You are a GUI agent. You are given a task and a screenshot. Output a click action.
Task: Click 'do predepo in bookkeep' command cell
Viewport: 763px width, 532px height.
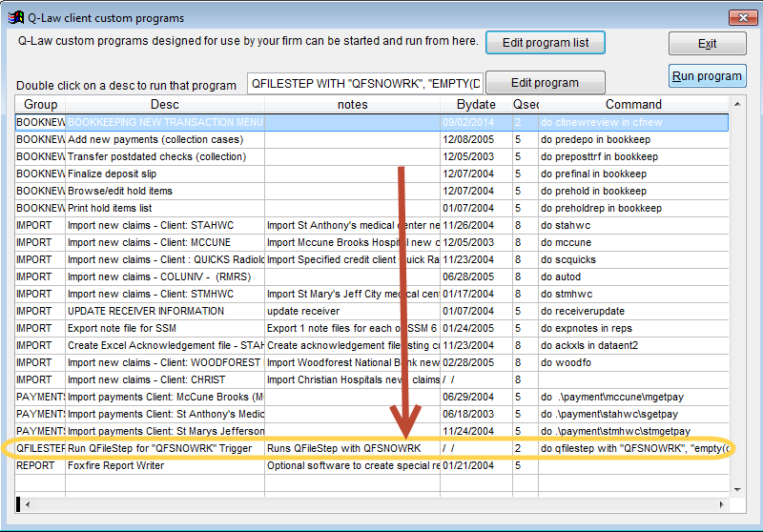coord(633,139)
